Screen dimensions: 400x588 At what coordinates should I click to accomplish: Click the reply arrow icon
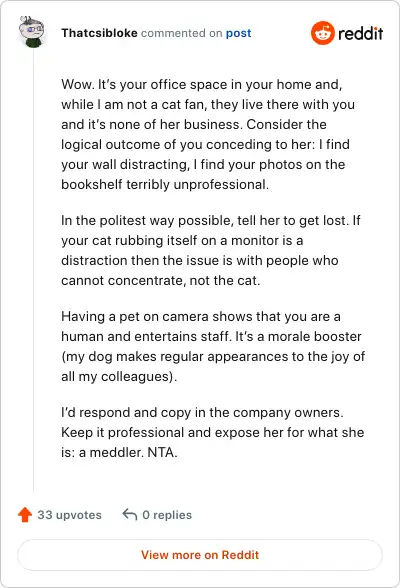tap(130, 514)
